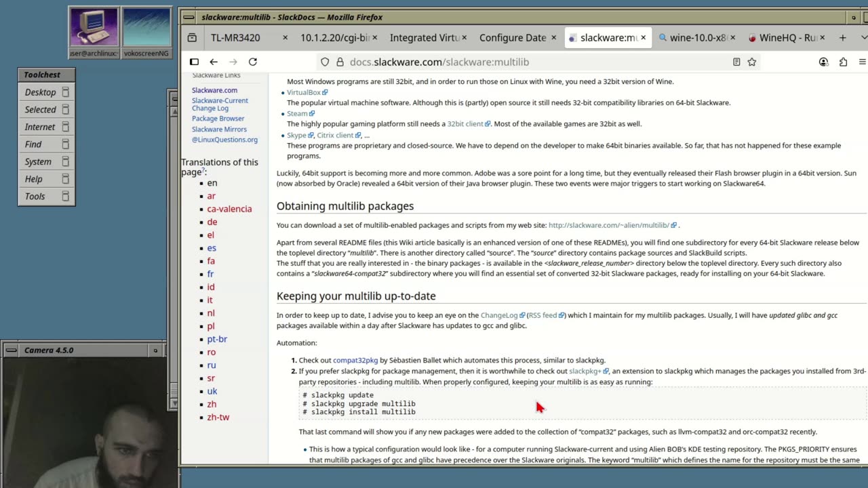The height and width of the screenshot is (488, 868).
Task: Select the 'ca-valencia' translation
Action: (229, 209)
